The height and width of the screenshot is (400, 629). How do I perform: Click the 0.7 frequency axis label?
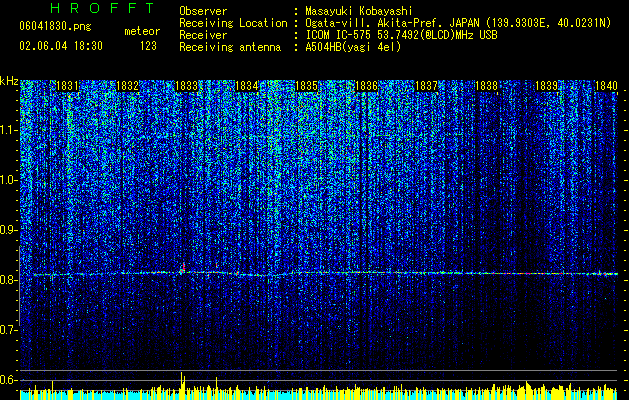[x=9, y=330]
